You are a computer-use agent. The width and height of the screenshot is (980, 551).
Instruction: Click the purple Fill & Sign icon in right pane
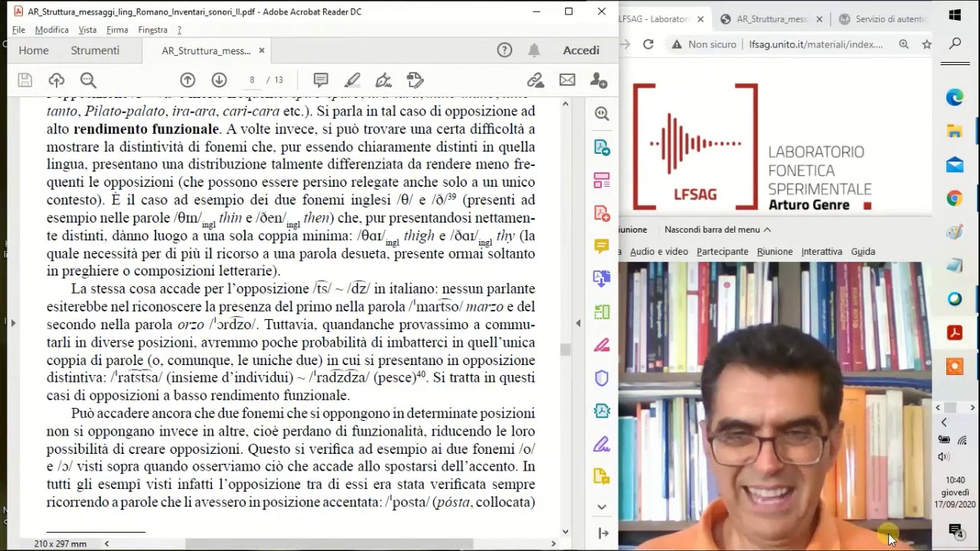tap(602, 444)
